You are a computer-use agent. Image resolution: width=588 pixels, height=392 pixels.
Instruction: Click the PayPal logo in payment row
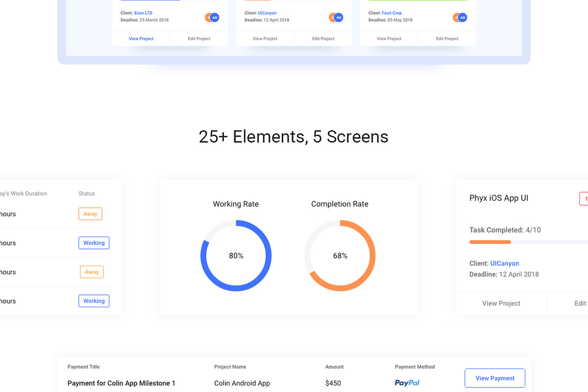[x=407, y=383]
